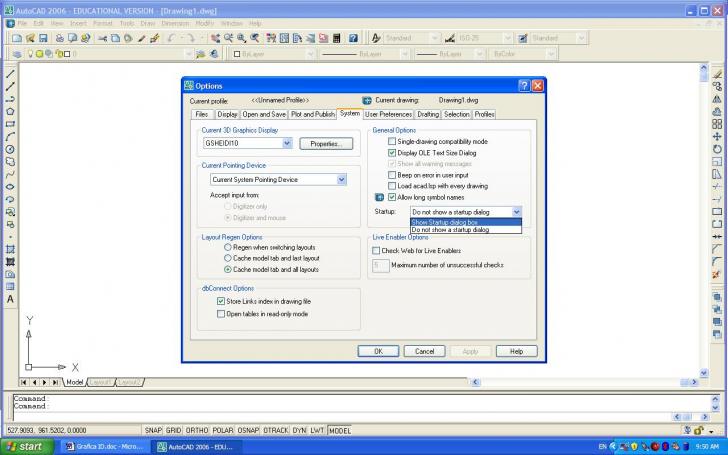Screen dimensions: 728x455
Task: Open the ByLayer color control swatch
Action: click(237, 54)
